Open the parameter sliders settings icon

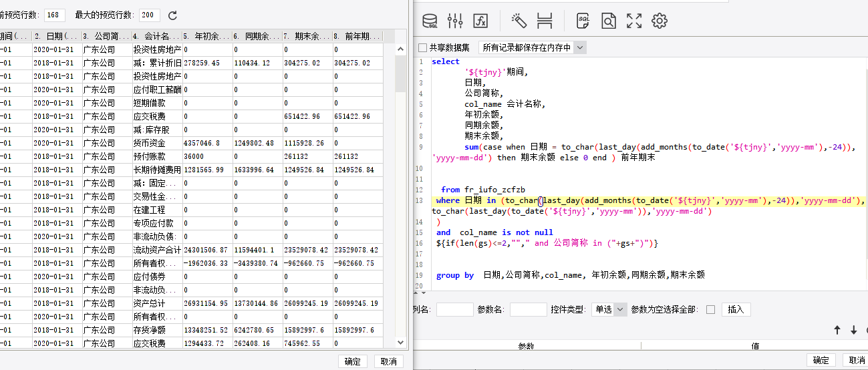pyautogui.click(x=455, y=21)
